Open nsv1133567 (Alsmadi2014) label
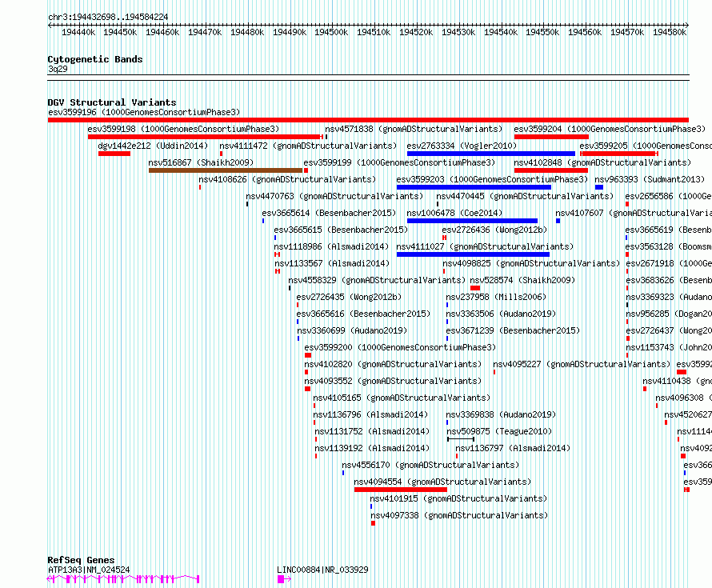Image resolution: width=712 pixels, height=588 pixels. [x=332, y=263]
